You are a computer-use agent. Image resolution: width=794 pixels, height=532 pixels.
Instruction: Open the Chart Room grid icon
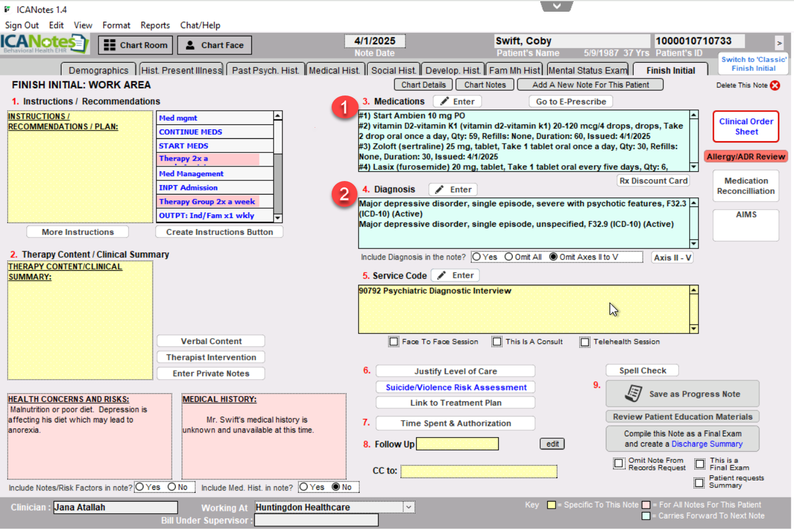point(110,45)
